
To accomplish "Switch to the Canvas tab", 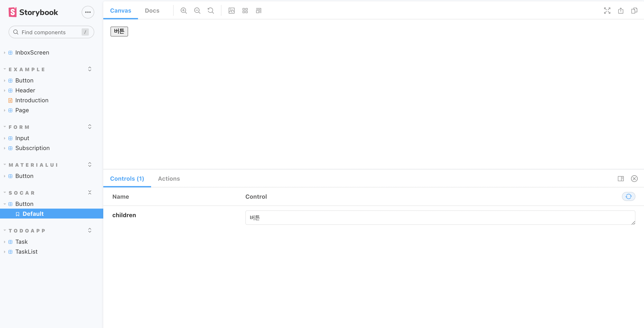I will (x=120, y=11).
